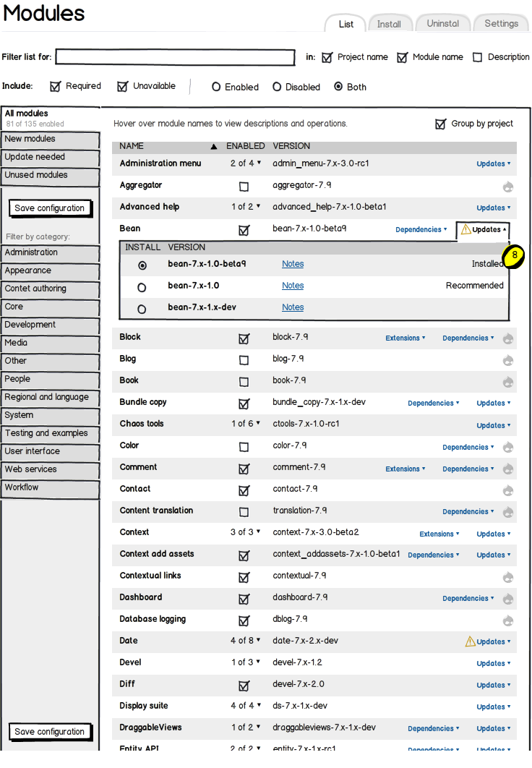Open Notes link for bean-7.x-1.0
The width and height of the screenshot is (532, 768).
tap(293, 286)
